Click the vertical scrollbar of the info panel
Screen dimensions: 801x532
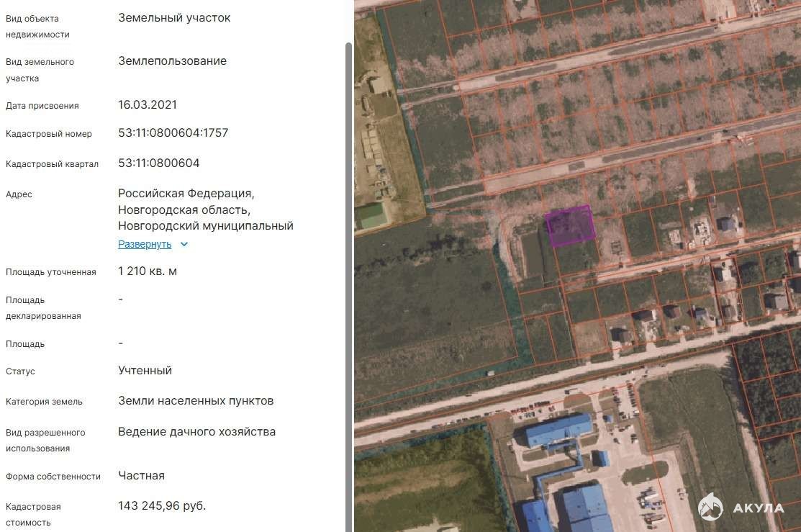349,216
